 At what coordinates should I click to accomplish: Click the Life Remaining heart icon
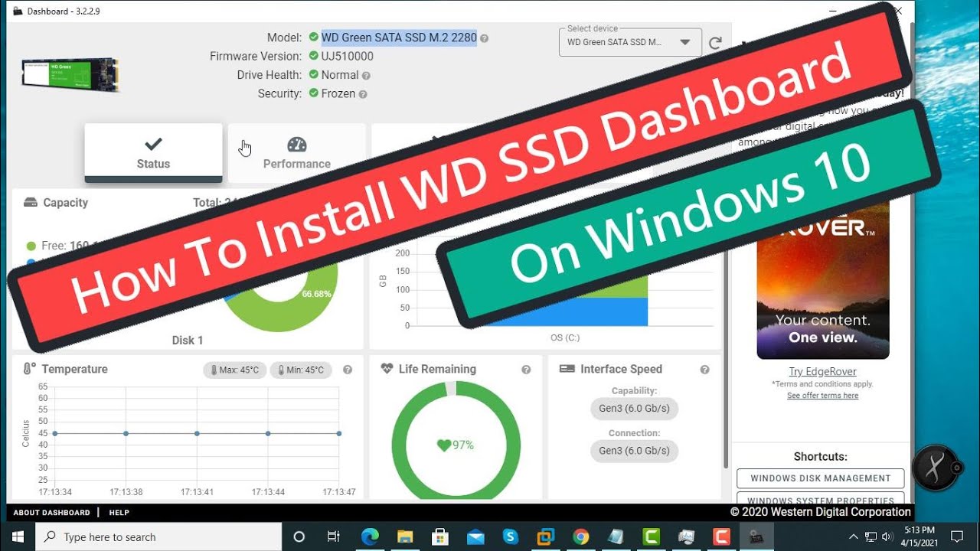[387, 369]
